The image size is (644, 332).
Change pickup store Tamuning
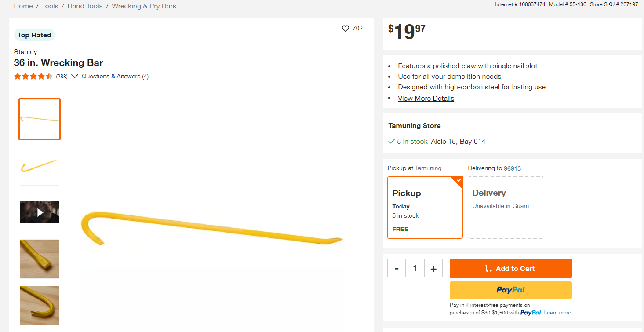tap(428, 168)
